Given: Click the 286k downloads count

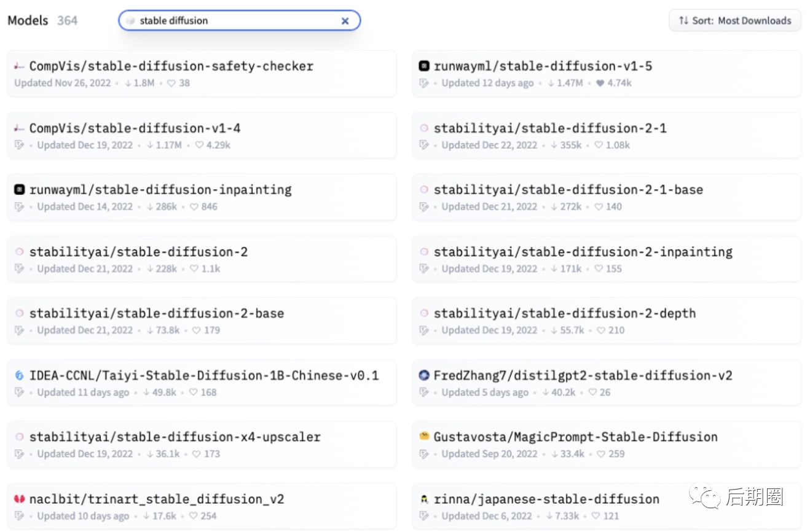Looking at the screenshot, I should [x=167, y=206].
